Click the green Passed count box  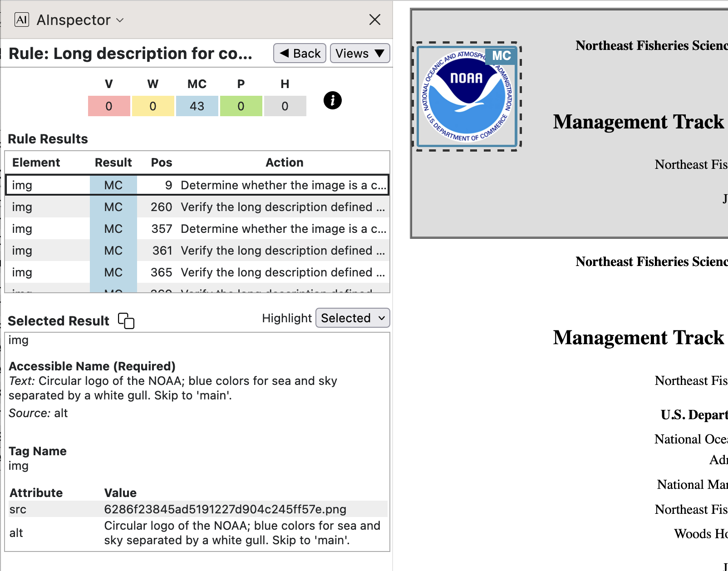[x=241, y=106]
